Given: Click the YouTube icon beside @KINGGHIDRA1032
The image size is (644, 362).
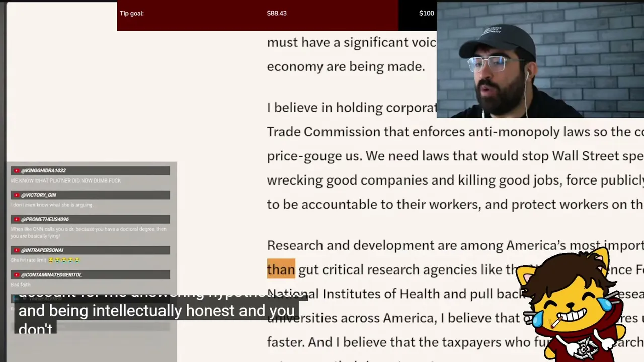Looking at the screenshot, I should click(17, 171).
